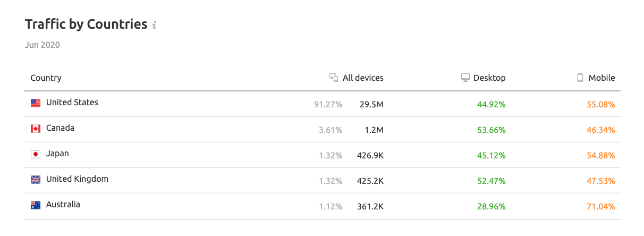
Task: Select the United Kingdom country name
Action: [77, 179]
